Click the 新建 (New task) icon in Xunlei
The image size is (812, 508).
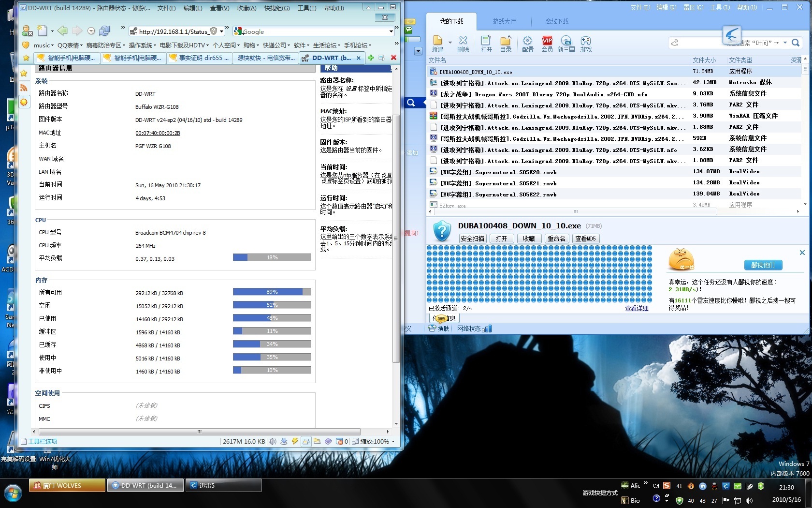(x=437, y=44)
